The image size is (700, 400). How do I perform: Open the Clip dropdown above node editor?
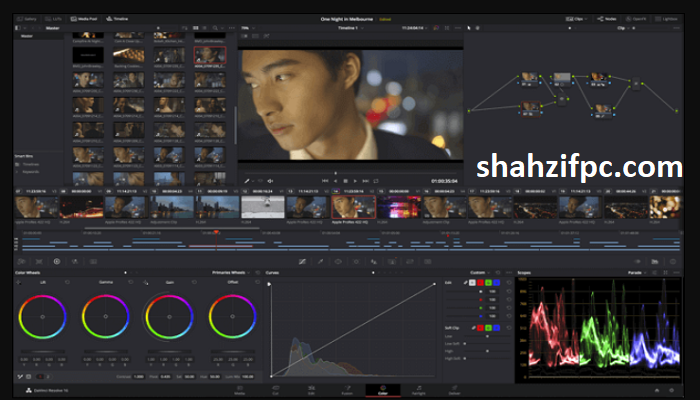click(623, 28)
